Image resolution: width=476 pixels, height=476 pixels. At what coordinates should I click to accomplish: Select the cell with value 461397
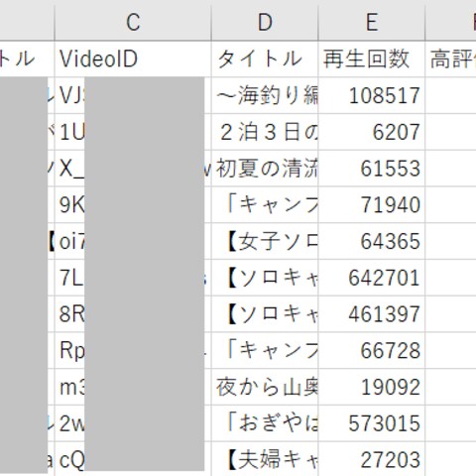click(x=372, y=314)
